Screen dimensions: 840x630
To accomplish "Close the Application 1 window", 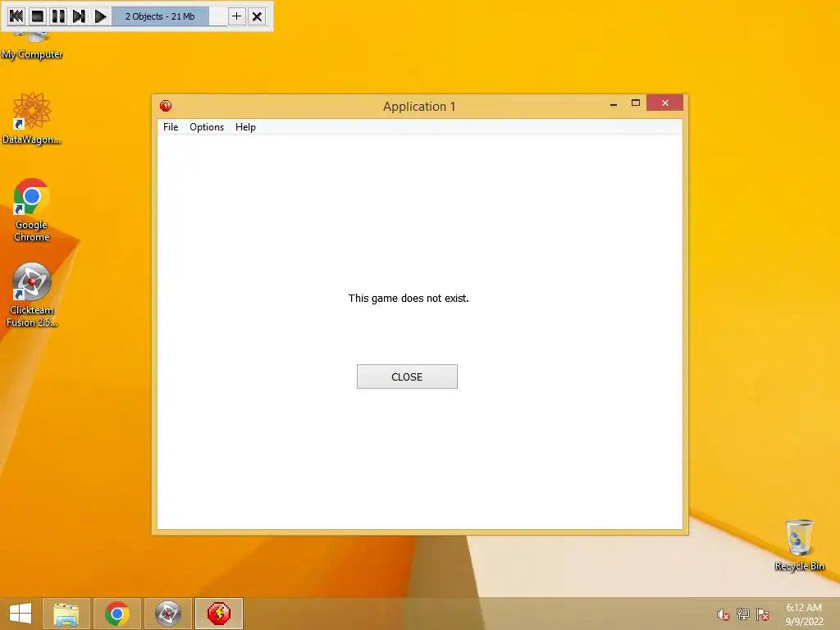I will pos(664,103).
